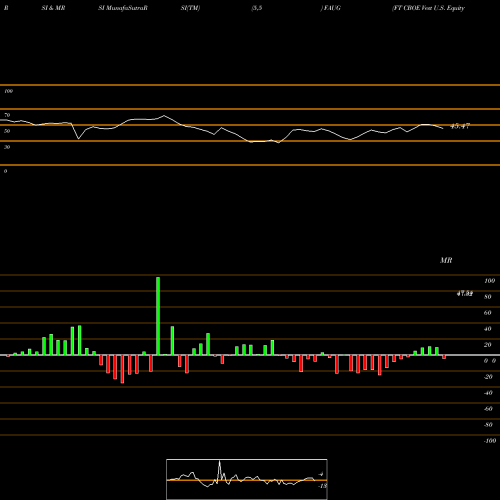Click the '-80' label on MR axis
This screenshot has height=500, width=500.
(x=488, y=425)
